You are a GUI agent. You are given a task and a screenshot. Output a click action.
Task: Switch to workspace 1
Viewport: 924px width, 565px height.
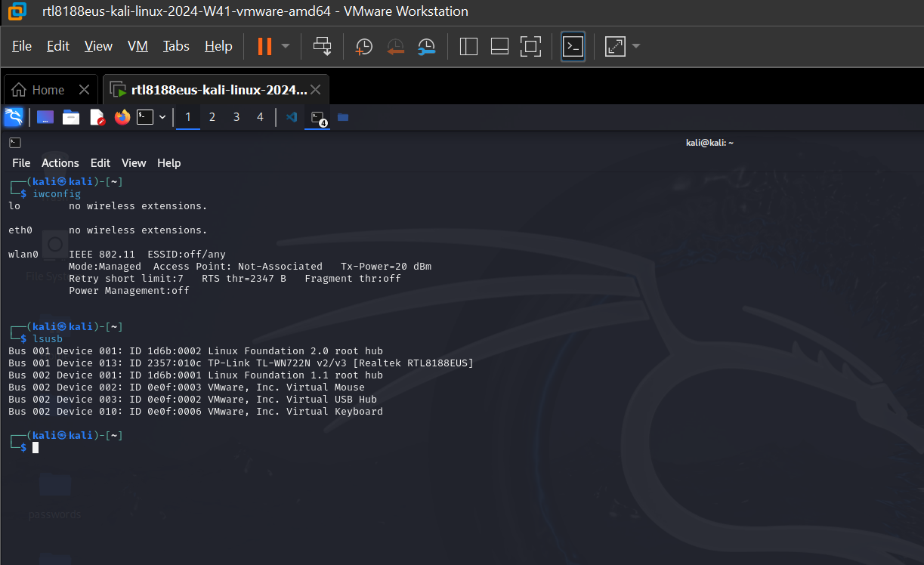(188, 117)
